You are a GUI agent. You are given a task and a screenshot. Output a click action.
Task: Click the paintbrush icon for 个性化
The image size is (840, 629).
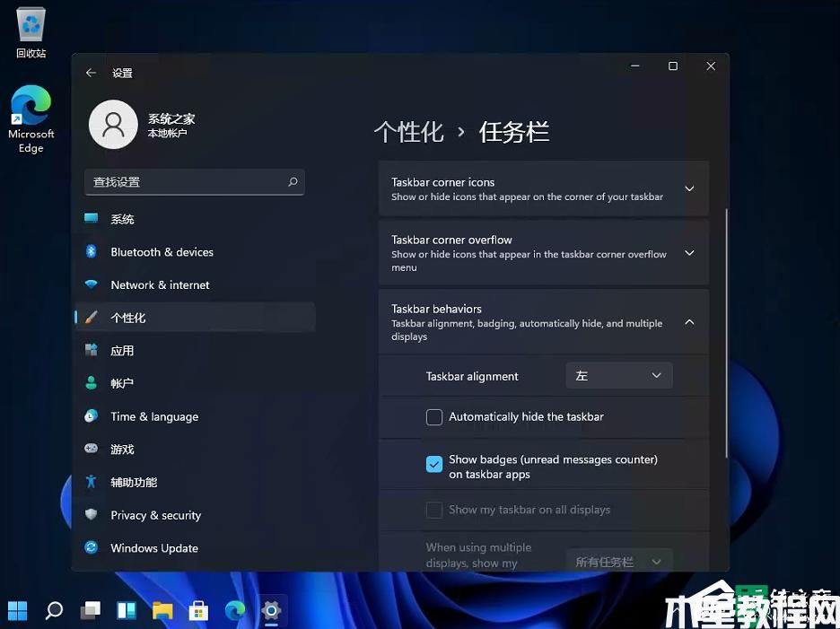pos(91,317)
